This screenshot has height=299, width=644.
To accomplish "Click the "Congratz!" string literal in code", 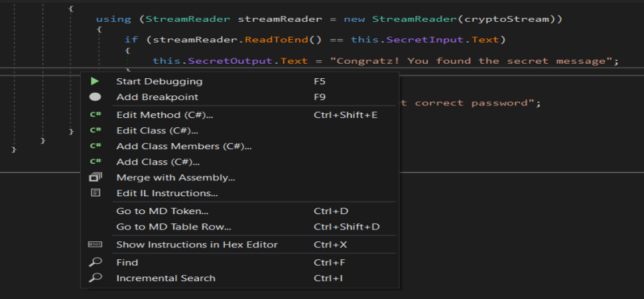I will click(474, 61).
